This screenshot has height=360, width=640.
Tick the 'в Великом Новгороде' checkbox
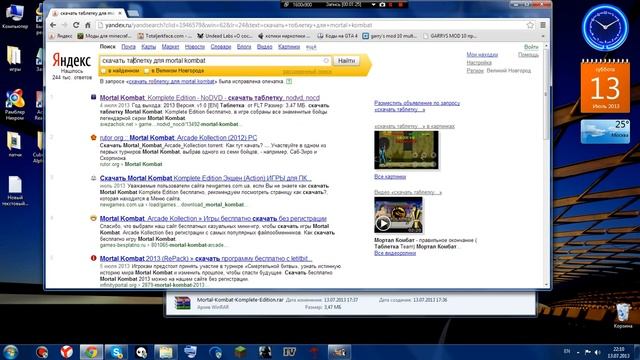pyautogui.click(x=147, y=71)
